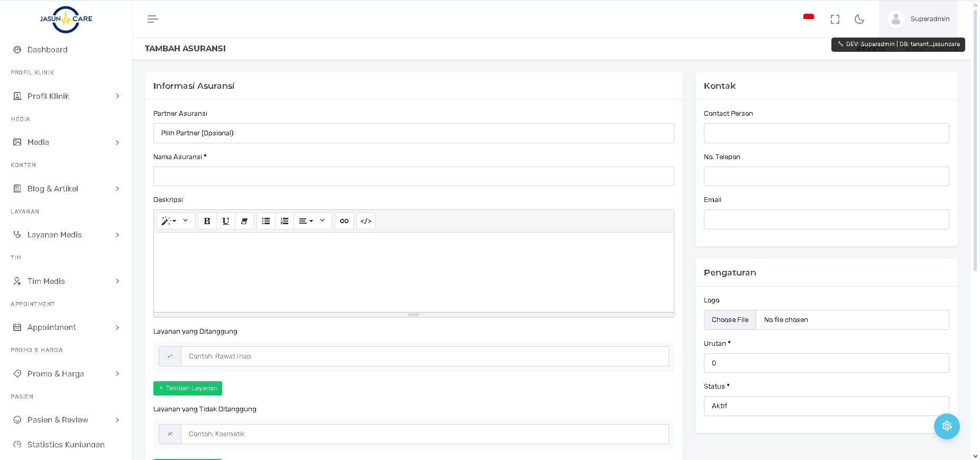
Task: Toggle fullscreen mode
Action: (x=835, y=19)
